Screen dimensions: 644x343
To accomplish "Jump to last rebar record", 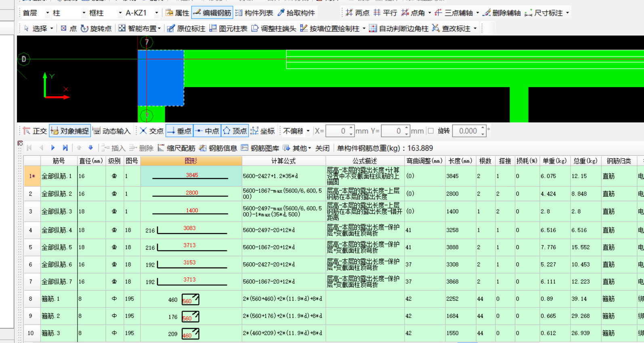I will point(65,148).
